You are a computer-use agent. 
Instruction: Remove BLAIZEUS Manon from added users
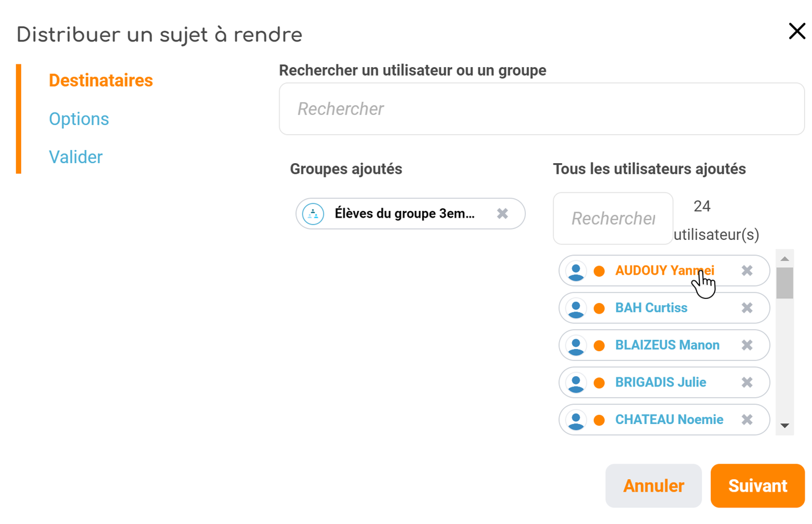point(747,345)
